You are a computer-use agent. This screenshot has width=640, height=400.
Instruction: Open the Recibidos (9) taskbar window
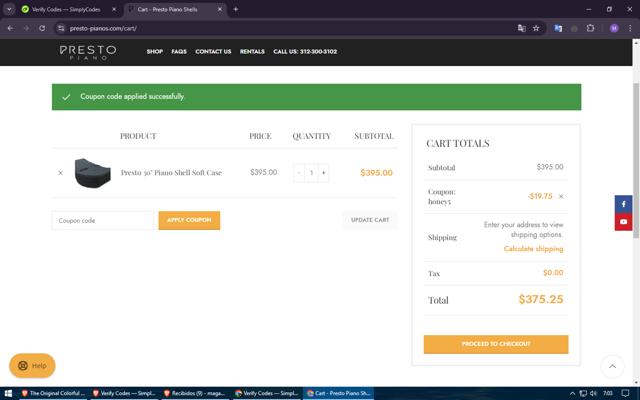coord(196,393)
